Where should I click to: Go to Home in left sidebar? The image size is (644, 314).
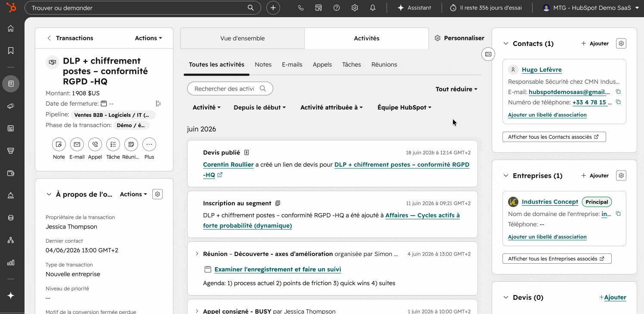[11, 28]
